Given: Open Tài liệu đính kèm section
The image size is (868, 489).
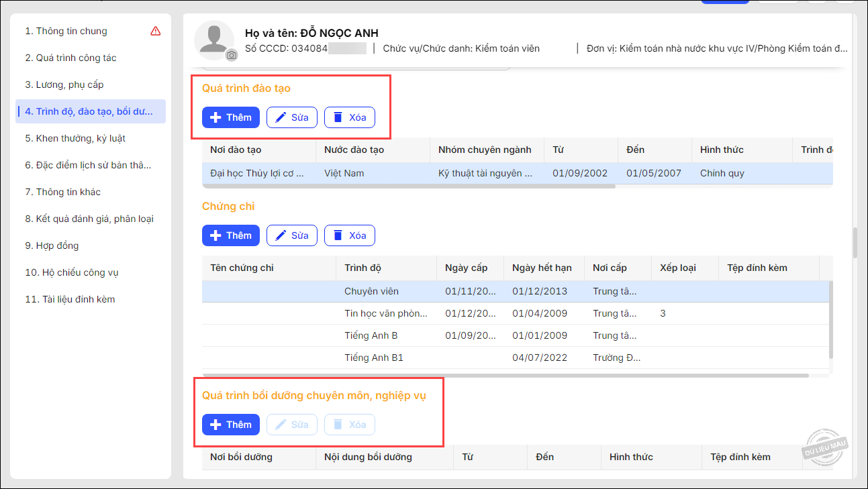Looking at the screenshot, I should tap(70, 299).
